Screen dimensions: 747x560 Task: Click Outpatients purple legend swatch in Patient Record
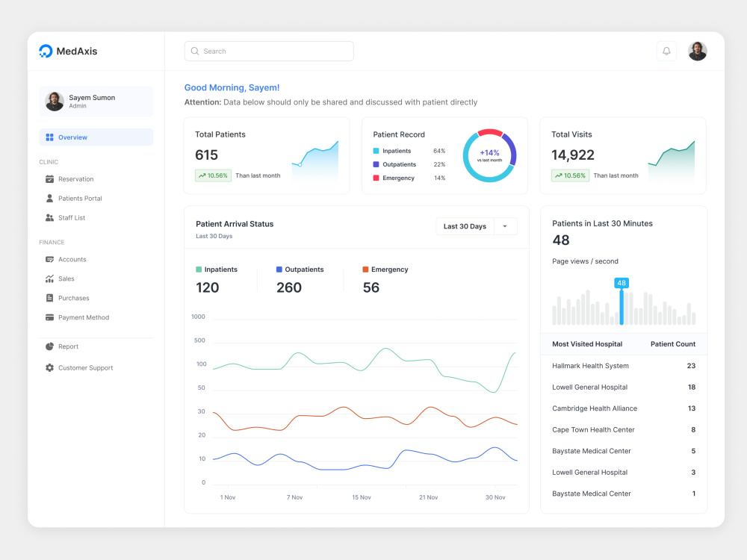[x=376, y=164]
